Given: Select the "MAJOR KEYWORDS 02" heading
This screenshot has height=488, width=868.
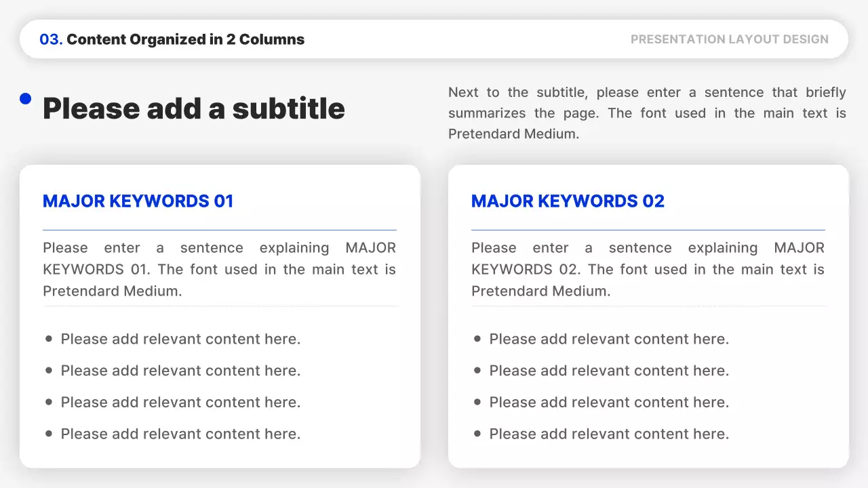Looking at the screenshot, I should (x=568, y=201).
